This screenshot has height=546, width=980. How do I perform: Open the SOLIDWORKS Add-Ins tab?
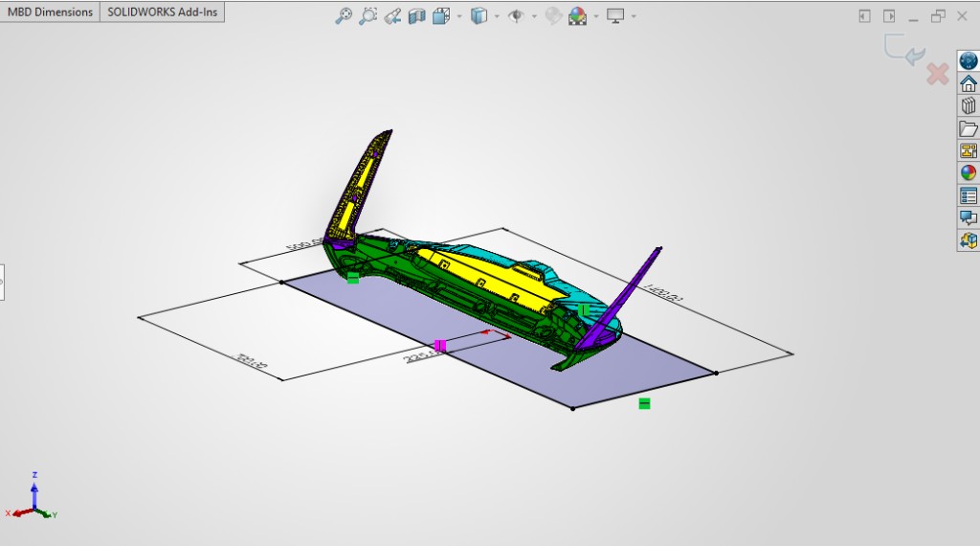point(162,11)
